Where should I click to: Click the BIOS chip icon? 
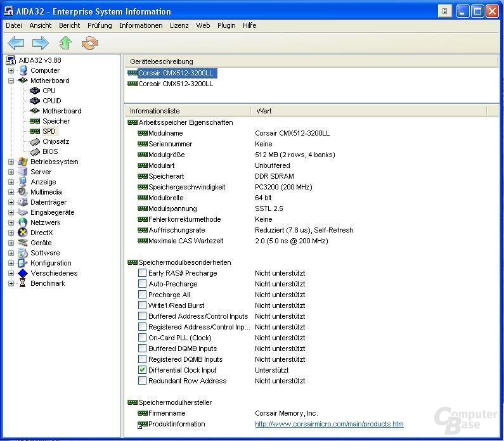(x=35, y=151)
